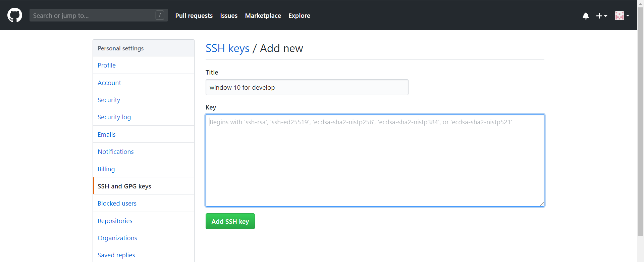Open Profile settings

(x=144, y=65)
